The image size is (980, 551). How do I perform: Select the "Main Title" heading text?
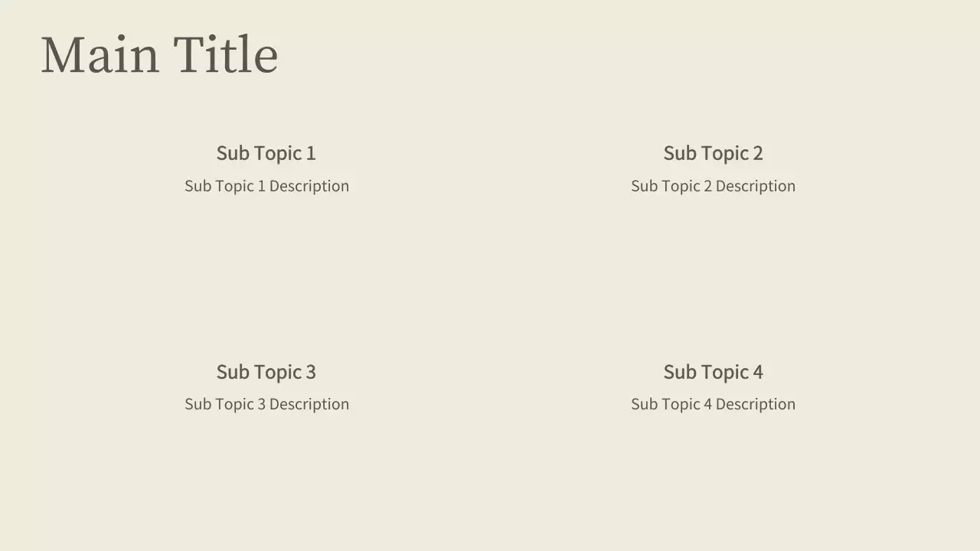click(159, 55)
